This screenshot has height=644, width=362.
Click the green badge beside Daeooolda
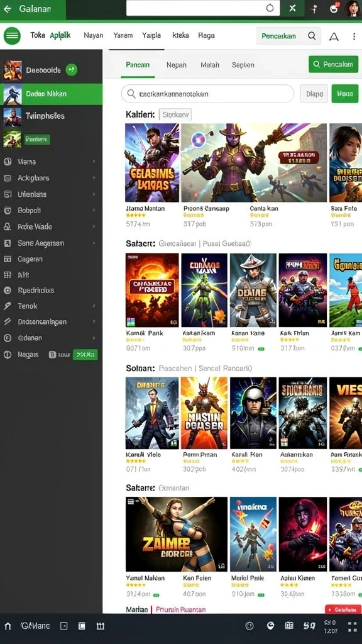pos(72,70)
